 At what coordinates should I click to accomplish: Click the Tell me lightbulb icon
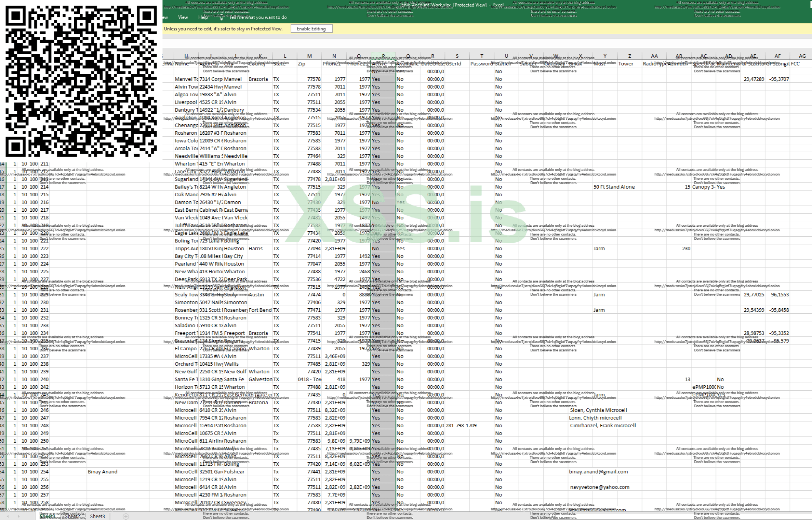(x=222, y=18)
